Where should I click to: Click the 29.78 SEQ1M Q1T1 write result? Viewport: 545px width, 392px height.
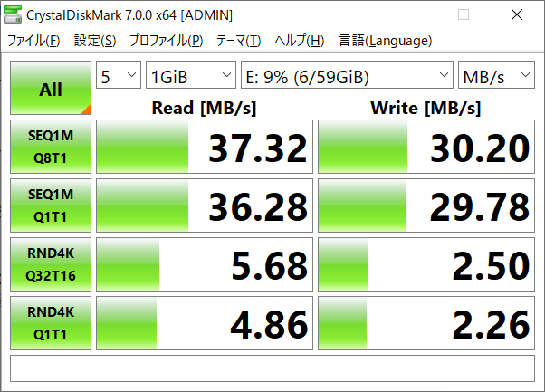coord(426,206)
